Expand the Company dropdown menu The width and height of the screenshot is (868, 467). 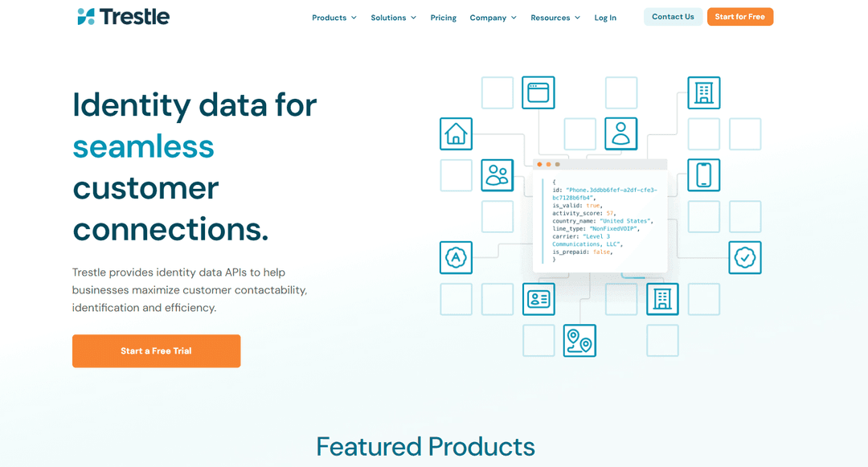pos(493,18)
